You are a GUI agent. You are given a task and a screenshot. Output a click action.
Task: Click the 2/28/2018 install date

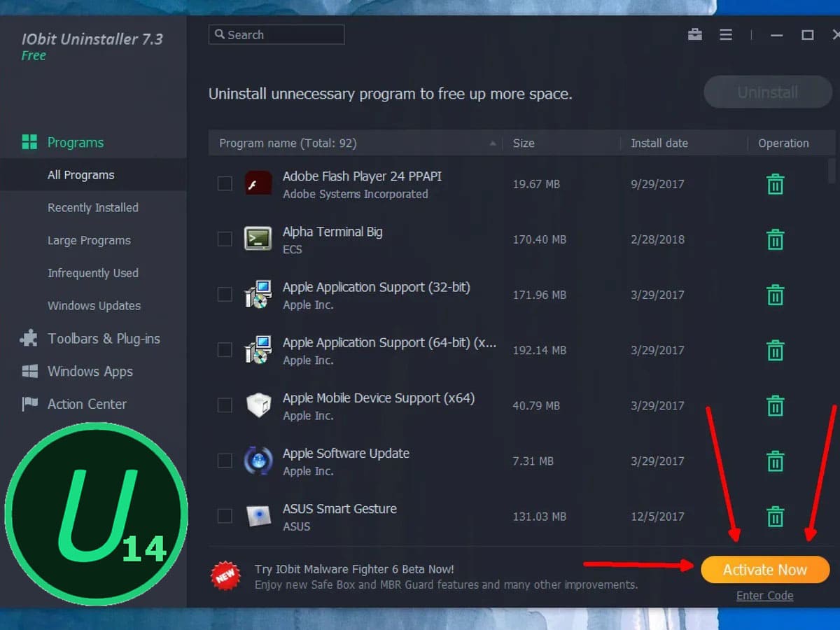click(x=657, y=239)
